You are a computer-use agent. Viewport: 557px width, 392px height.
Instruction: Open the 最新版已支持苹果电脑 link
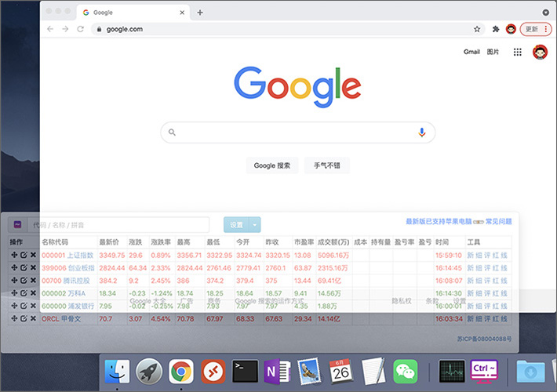[x=439, y=222]
